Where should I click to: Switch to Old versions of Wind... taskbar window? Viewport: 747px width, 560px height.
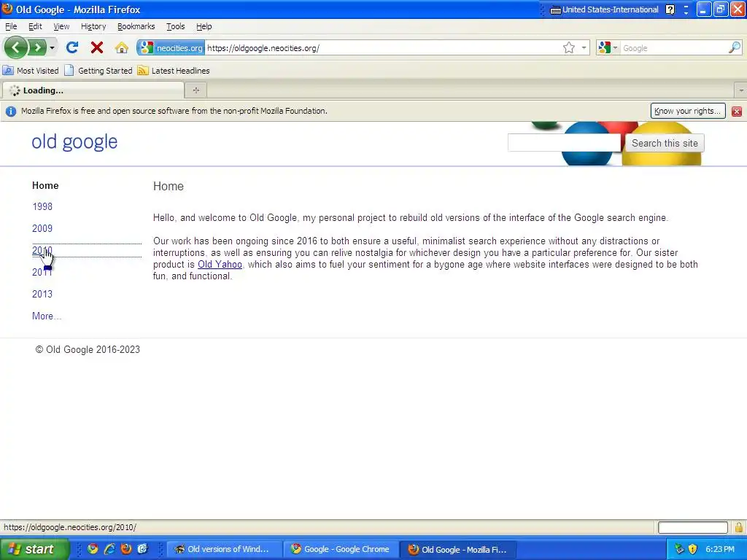pyautogui.click(x=223, y=549)
